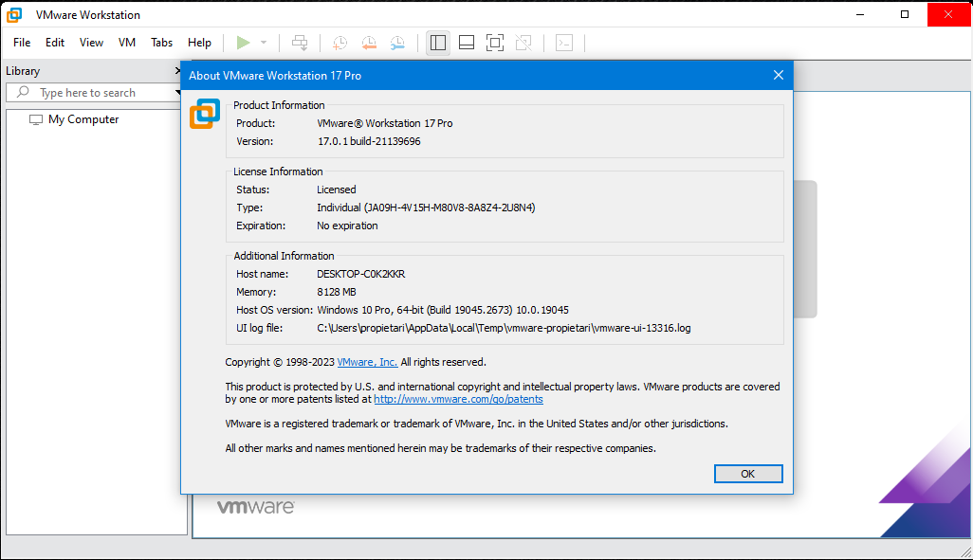
Task: Click the console view toolbar icon
Action: tap(564, 43)
